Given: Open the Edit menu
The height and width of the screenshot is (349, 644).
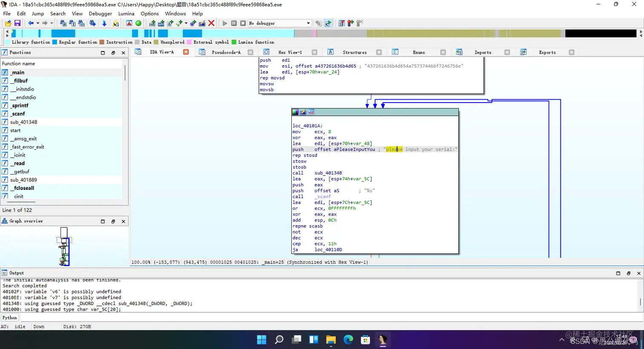Looking at the screenshot, I should [x=21, y=14].
